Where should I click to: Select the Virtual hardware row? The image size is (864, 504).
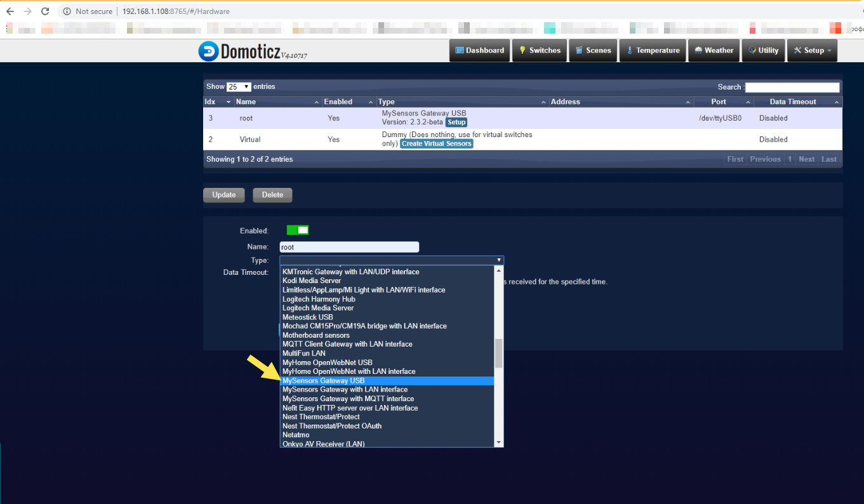[522, 140]
